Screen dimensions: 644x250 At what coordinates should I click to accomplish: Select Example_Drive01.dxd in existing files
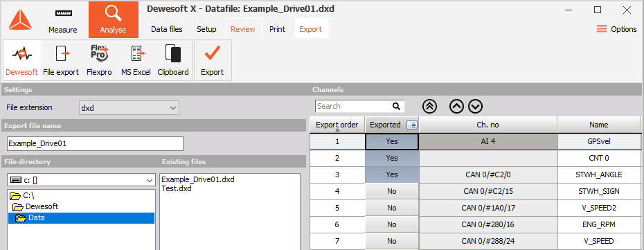coord(198,180)
